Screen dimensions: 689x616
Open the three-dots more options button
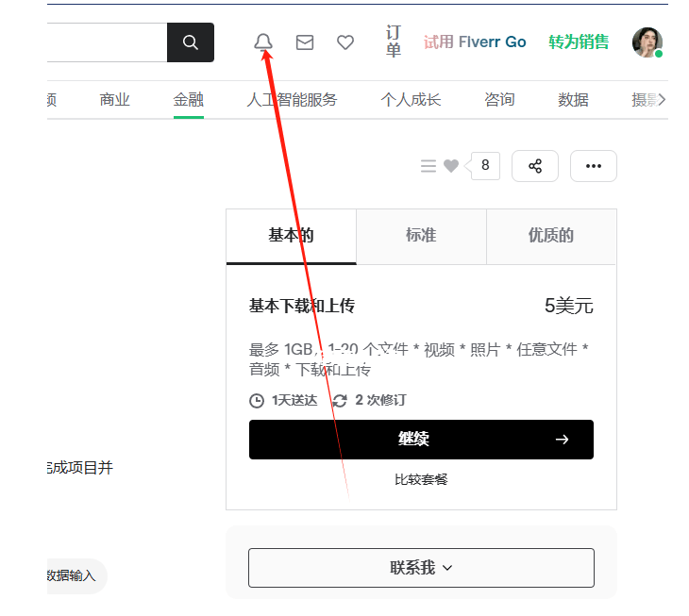(x=594, y=166)
